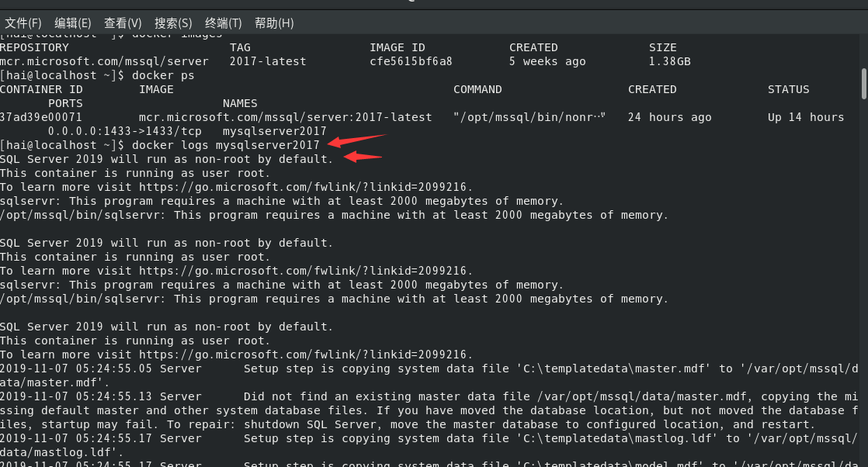Open the 编辑(E) menu
The image size is (868, 467).
(x=73, y=23)
